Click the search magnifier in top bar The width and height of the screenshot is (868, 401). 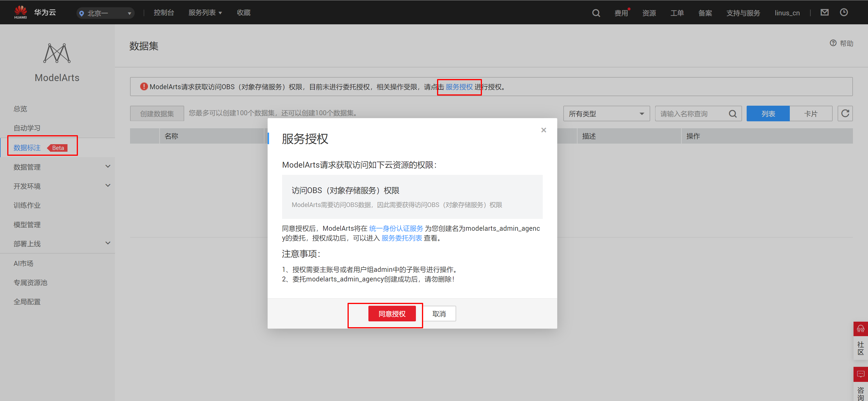pos(596,13)
